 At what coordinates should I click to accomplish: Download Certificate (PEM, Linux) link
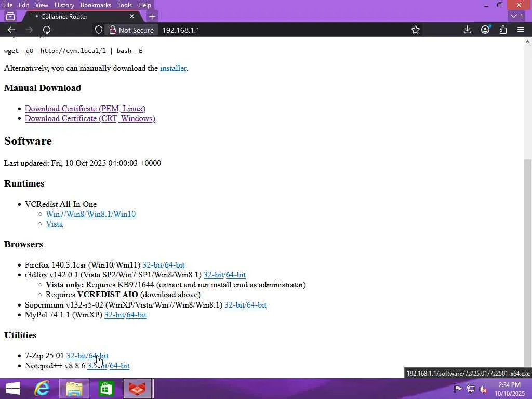point(85,108)
